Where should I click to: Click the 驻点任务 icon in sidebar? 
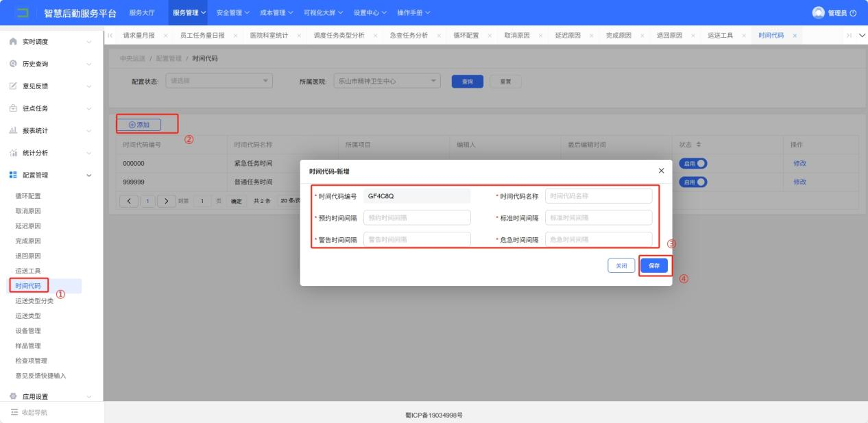(x=12, y=108)
